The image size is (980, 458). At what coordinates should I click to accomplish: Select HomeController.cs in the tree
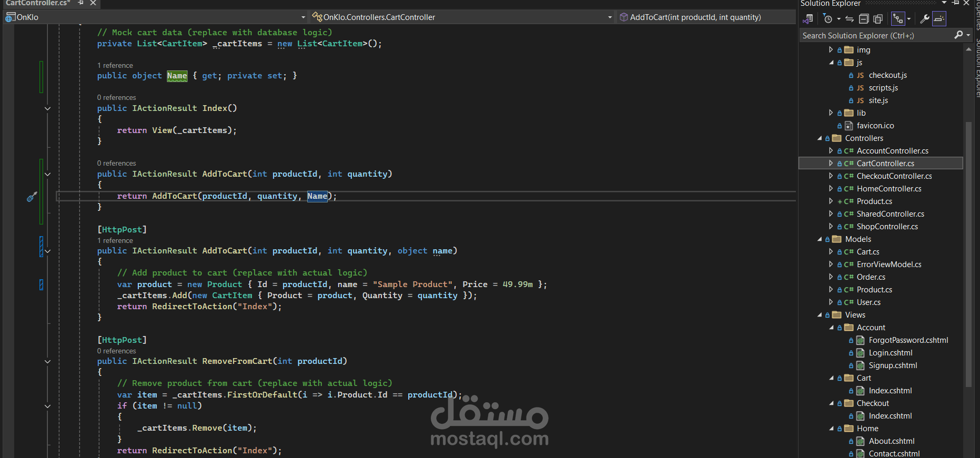pyautogui.click(x=889, y=189)
